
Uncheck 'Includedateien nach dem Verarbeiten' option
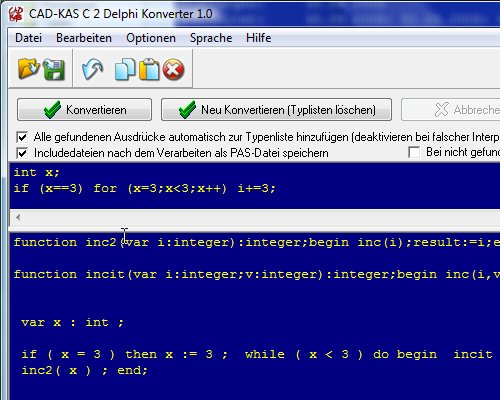(22, 153)
